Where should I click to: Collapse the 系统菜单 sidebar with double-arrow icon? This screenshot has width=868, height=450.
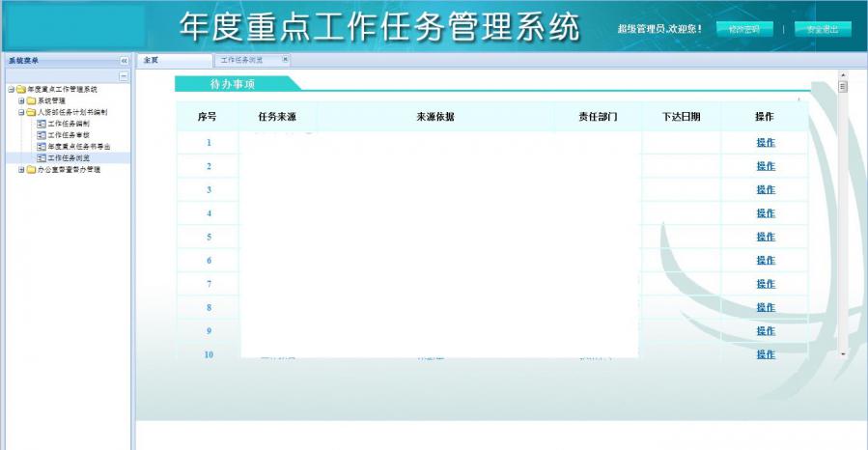124,60
